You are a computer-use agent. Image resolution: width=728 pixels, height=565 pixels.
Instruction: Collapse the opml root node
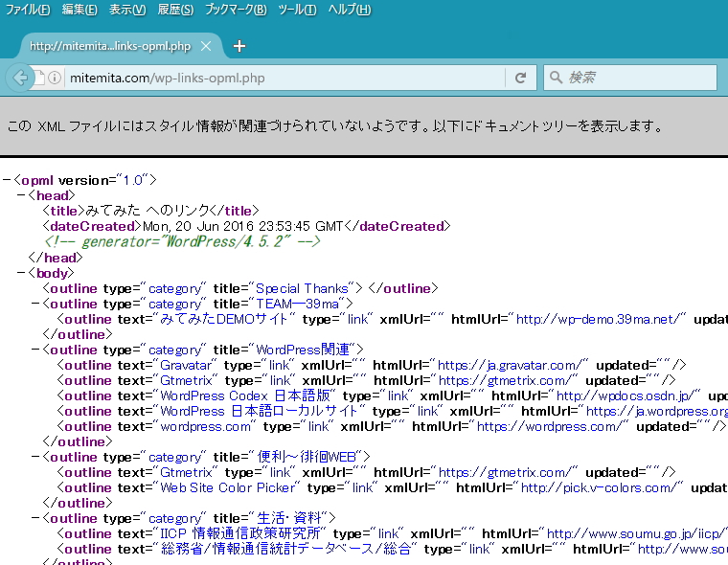click(7, 180)
